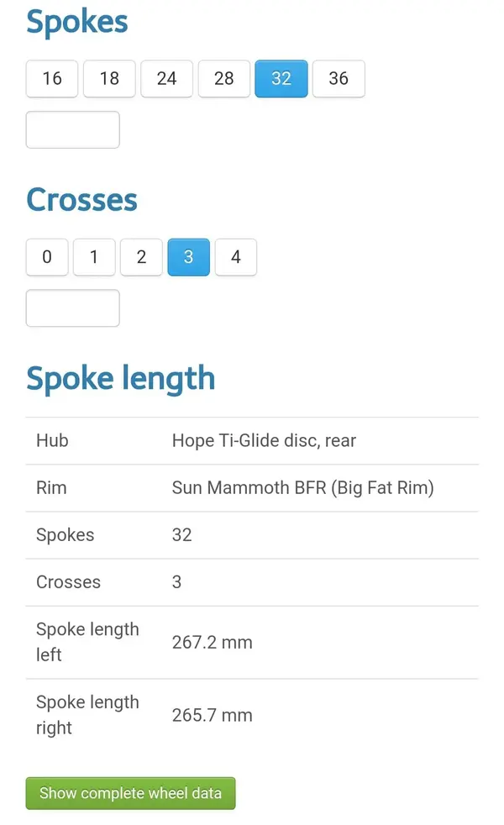The image size is (504, 825).
Task: Focus the custom crosses input field
Action: pyautogui.click(x=72, y=307)
